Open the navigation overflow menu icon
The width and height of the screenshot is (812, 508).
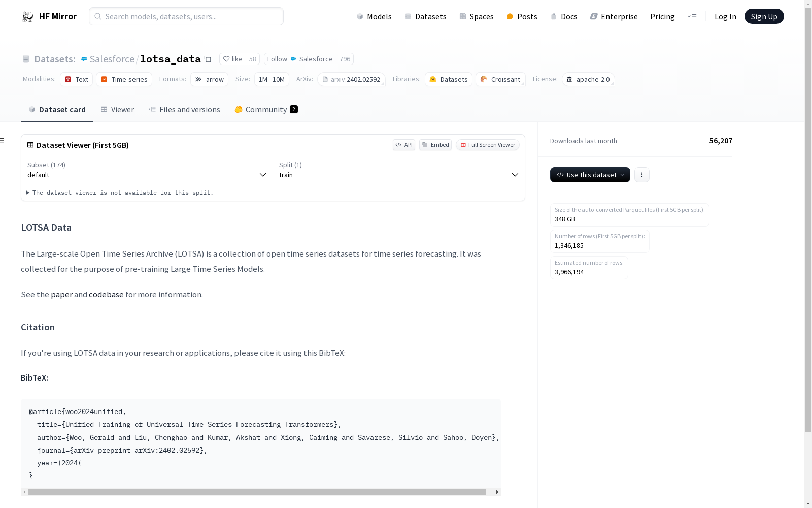(x=692, y=17)
